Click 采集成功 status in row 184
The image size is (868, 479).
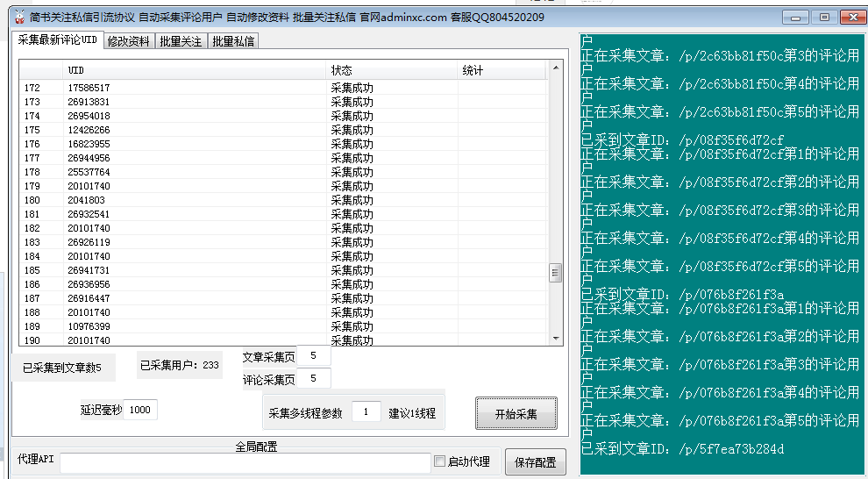352,256
